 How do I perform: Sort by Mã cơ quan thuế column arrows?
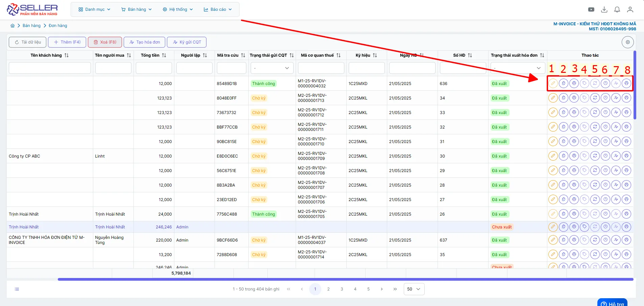click(338, 55)
